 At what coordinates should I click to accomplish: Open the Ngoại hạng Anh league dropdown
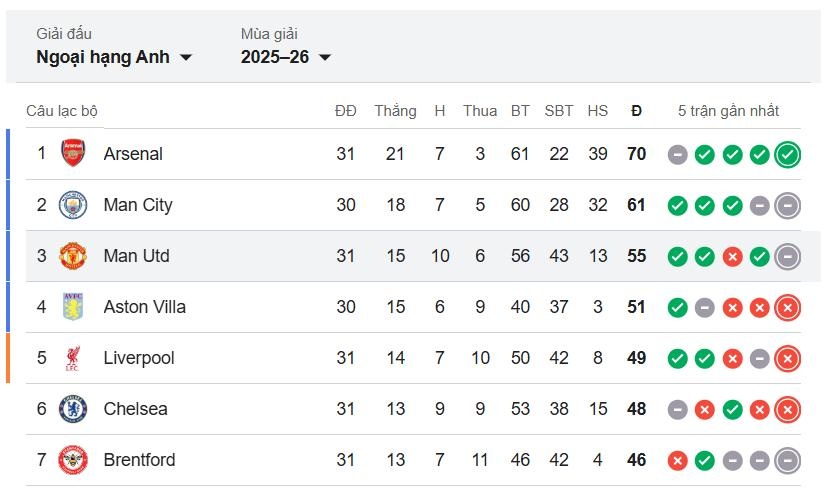[x=114, y=57]
